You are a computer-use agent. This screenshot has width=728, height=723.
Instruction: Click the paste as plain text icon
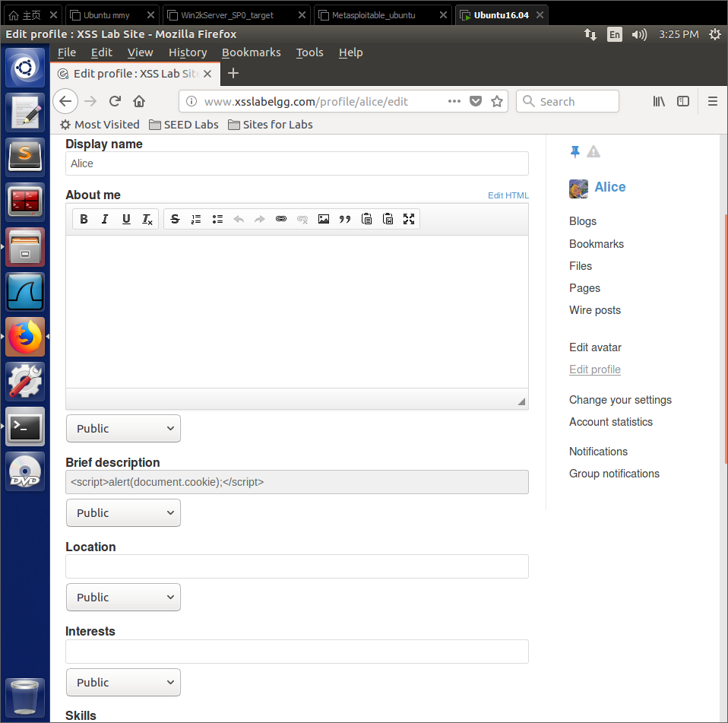(366, 219)
